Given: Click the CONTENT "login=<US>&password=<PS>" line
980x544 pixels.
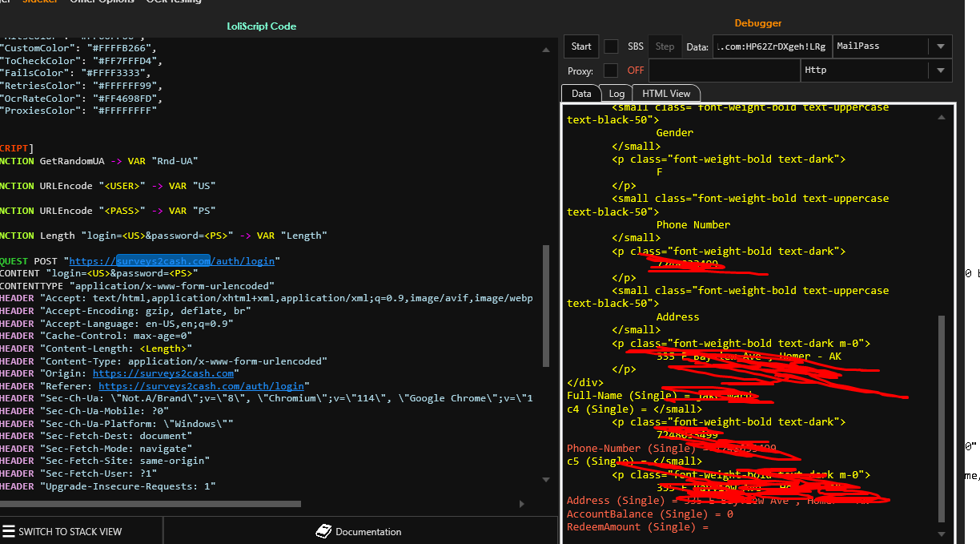Looking at the screenshot, I should pos(99,273).
